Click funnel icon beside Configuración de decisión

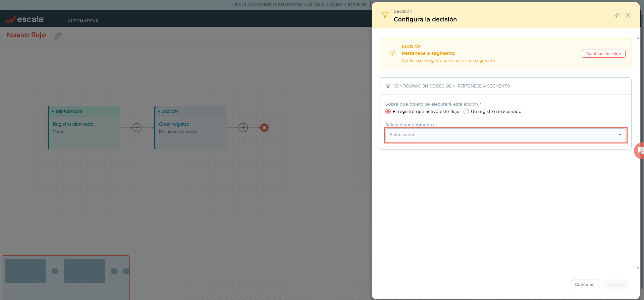388,86
